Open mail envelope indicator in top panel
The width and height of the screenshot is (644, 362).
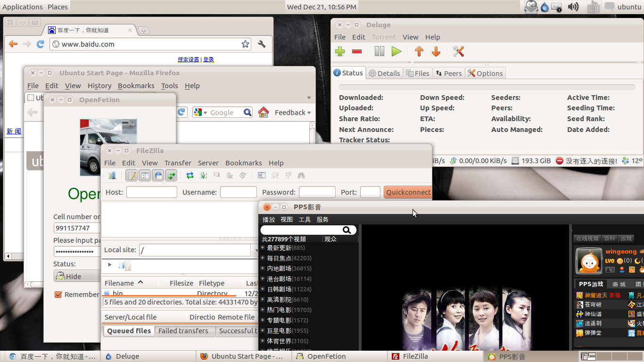pyautogui.click(x=557, y=7)
